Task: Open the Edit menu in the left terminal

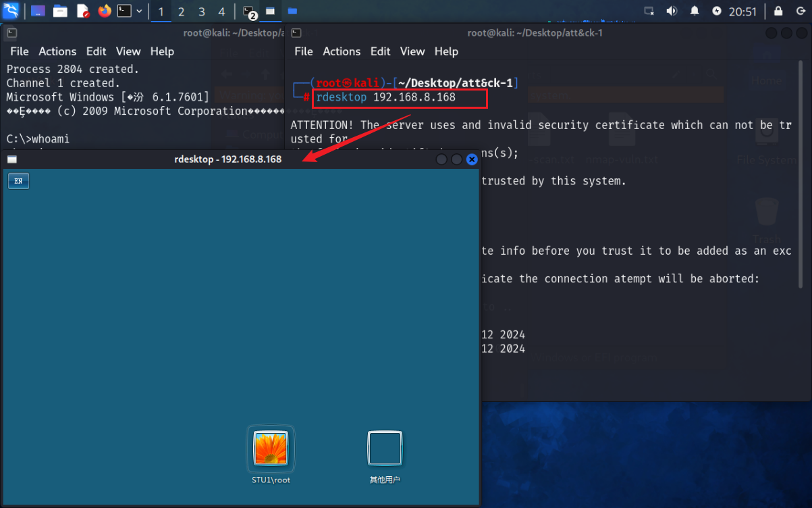Action: point(96,51)
